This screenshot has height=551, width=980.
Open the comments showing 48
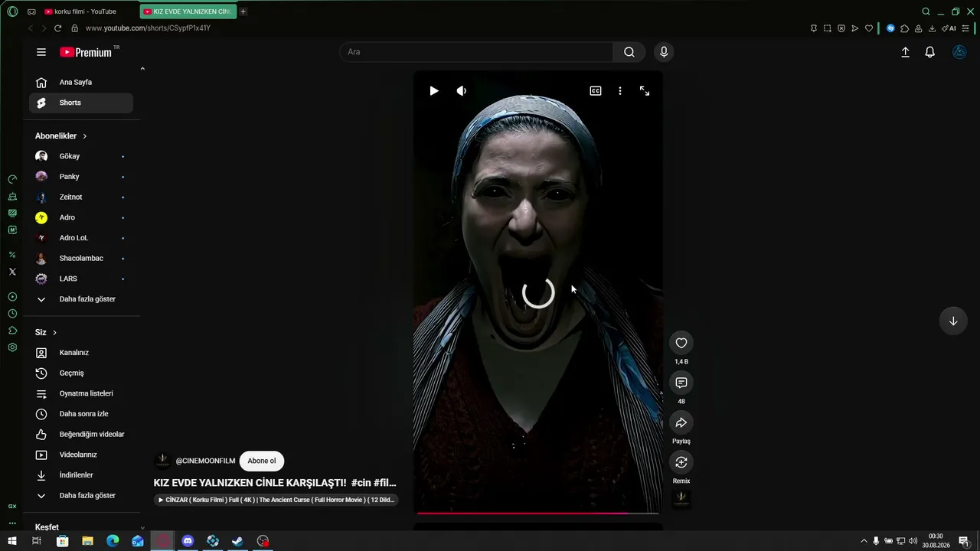pyautogui.click(x=681, y=383)
